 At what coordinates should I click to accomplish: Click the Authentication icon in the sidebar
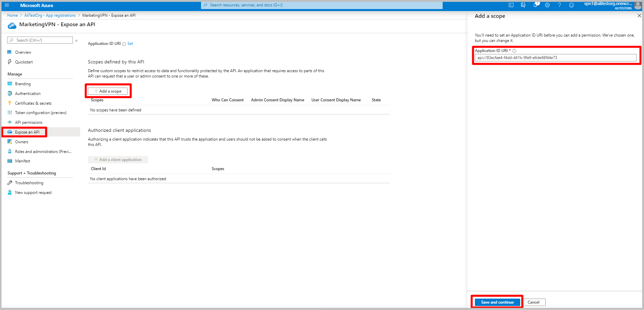click(x=10, y=93)
